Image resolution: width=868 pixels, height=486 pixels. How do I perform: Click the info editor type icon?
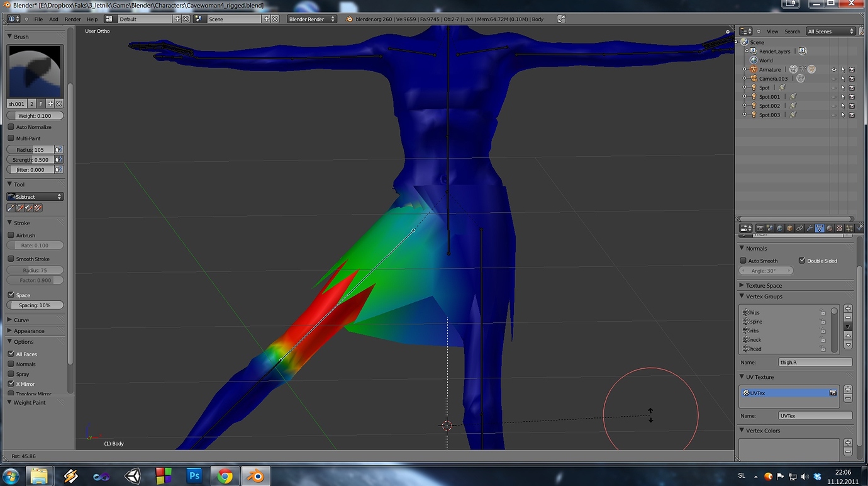(13, 19)
